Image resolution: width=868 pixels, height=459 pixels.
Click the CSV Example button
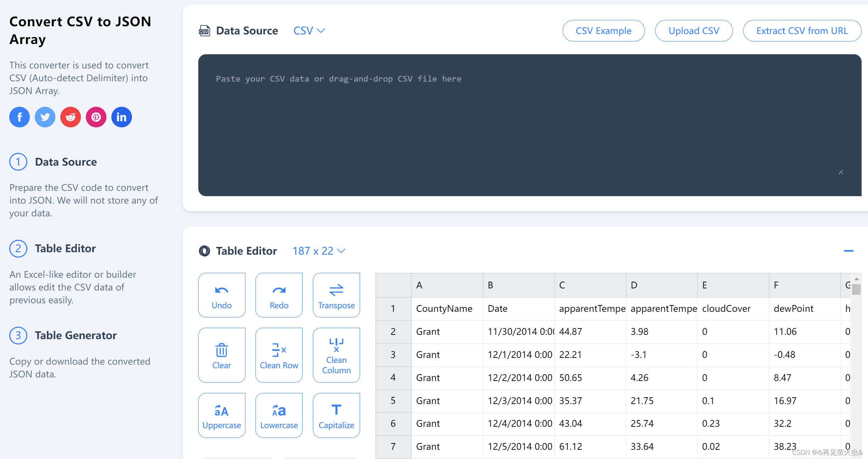pos(603,31)
